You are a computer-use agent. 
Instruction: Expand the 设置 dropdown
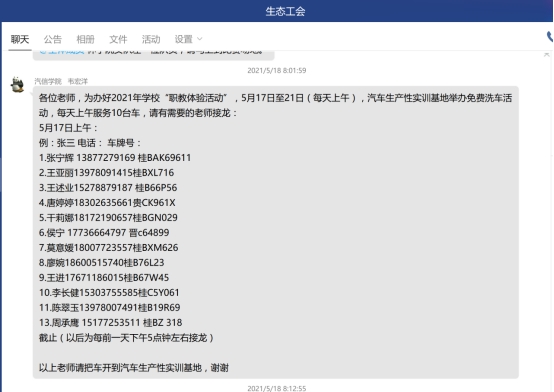point(188,39)
